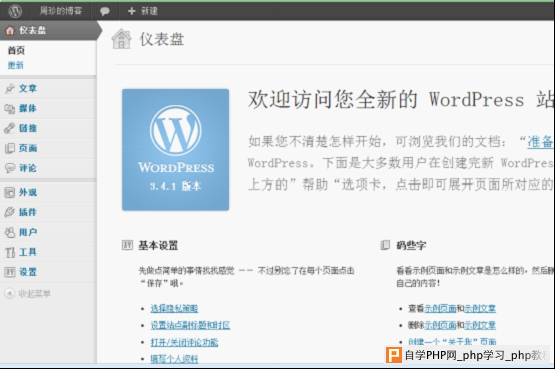Open the 媒体 menu

pos(28,108)
